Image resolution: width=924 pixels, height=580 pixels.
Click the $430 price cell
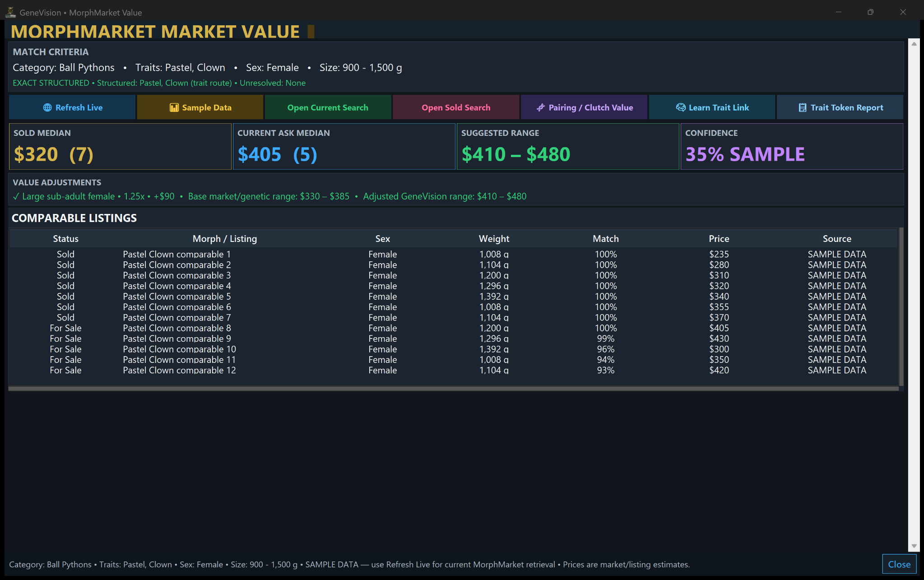pos(719,339)
